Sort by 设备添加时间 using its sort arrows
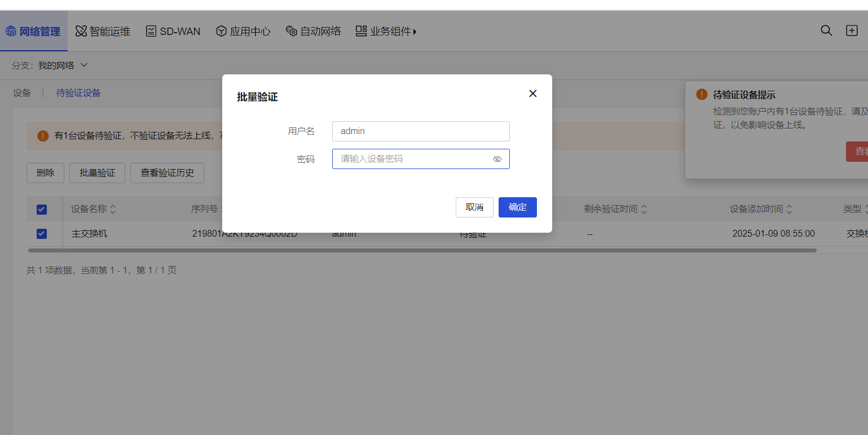The height and width of the screenshot is (435, 868). point(789,210)
